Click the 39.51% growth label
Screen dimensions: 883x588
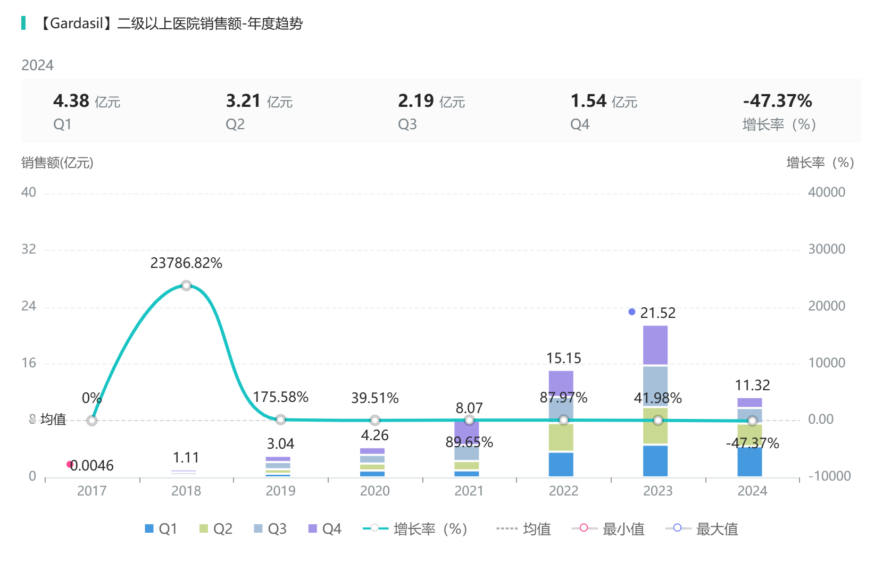pyautogui.click(x=375, y=398)
